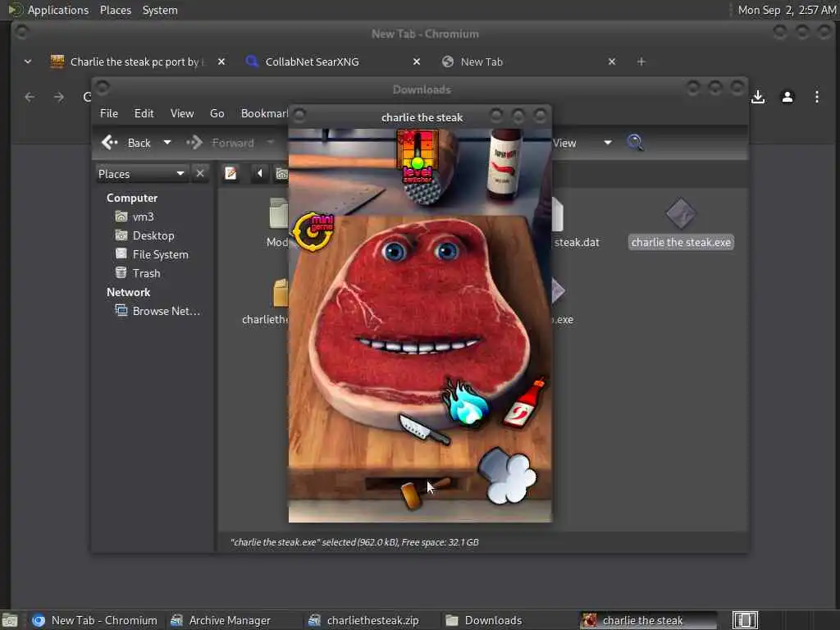This screenshot has width=840, height=630.
Task: Open System menu in top panel
Action: click(x=160, y=10)
